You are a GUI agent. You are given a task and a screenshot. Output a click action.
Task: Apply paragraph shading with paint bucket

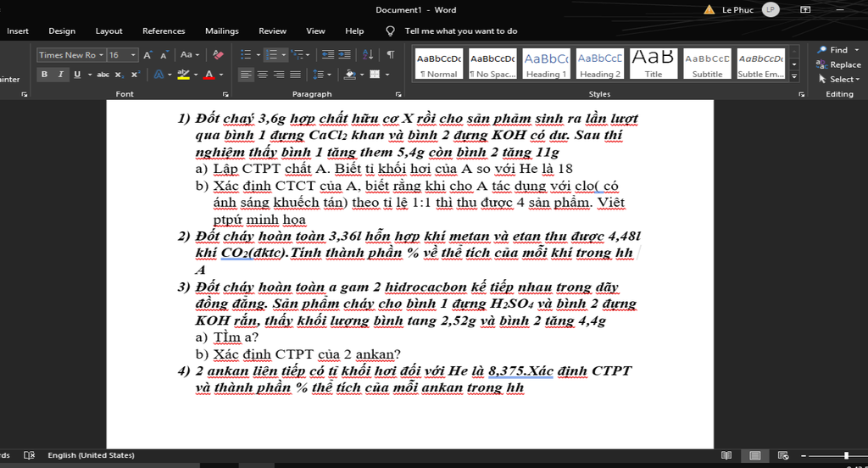[350, 75]
